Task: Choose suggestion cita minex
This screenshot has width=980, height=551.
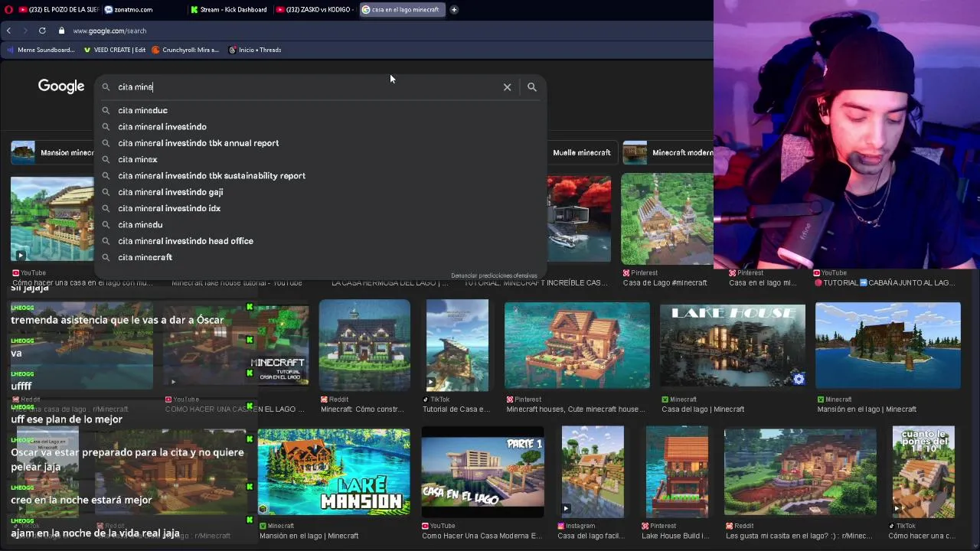Action: pyautogui.click(x=320, y=159)
